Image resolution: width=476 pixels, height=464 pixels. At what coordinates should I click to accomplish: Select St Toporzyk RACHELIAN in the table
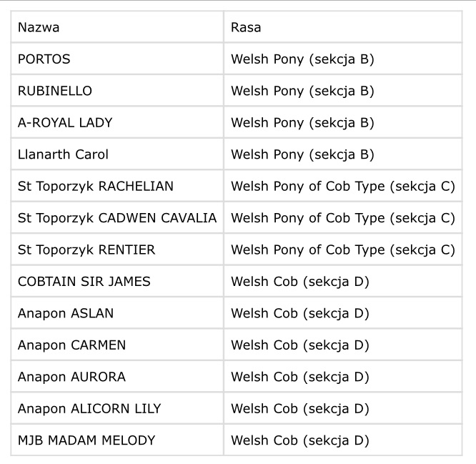point(96,186)
